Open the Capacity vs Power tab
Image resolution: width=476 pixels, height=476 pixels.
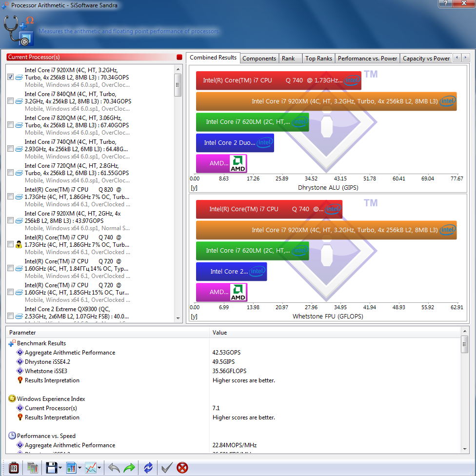pos(426,59)
